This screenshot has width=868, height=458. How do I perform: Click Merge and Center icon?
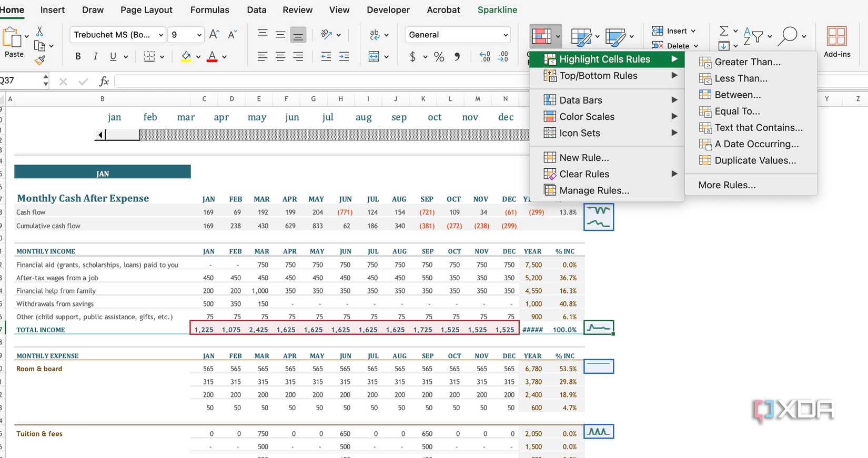pyautogui.click(x=374, y=57)
